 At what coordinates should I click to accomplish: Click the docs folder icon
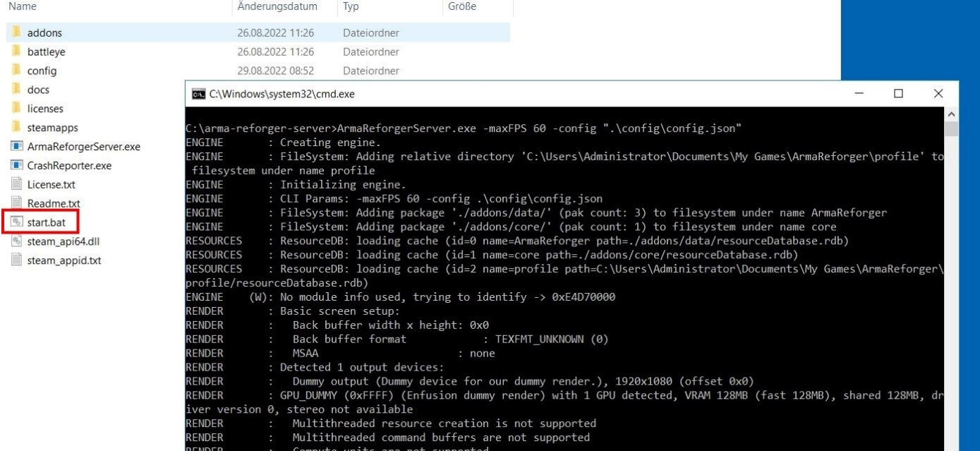tap(16, 90)
